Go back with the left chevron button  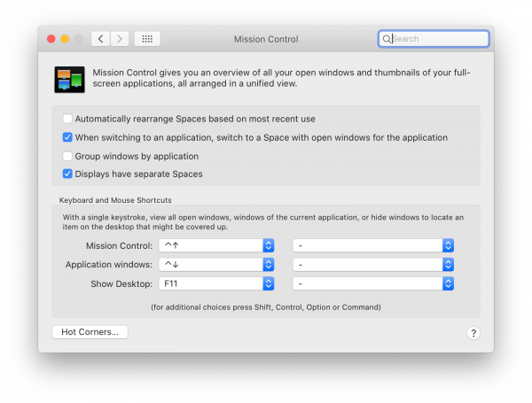(100, 39)
